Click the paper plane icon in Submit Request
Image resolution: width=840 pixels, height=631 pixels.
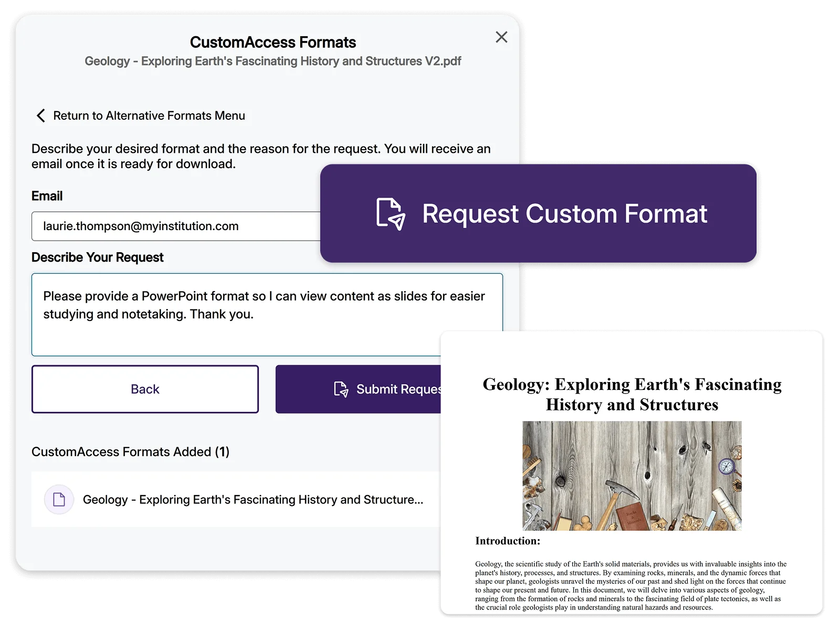coord(341,389)
